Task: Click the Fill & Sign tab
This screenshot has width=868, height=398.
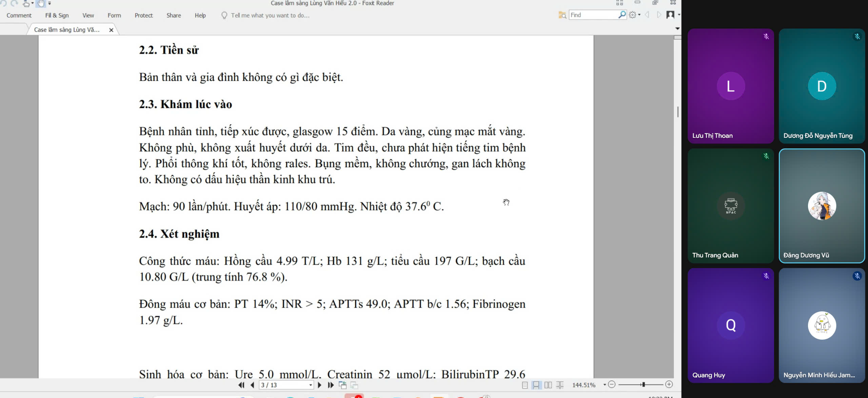Action: click(57, 15)
